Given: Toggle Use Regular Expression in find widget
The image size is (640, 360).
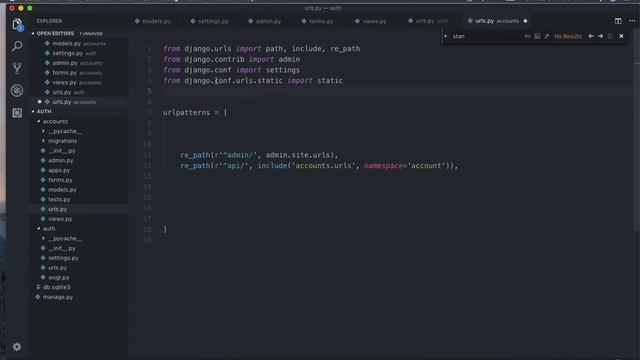Looking at the screenshot, I should click(547, 36).
